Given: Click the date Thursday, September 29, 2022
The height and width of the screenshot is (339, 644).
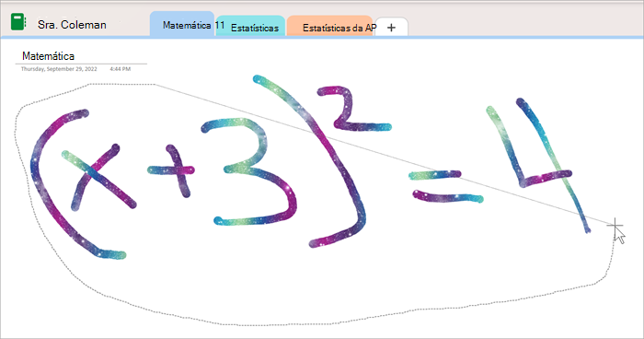Looking at the screenshot, I should coord(59,69).
